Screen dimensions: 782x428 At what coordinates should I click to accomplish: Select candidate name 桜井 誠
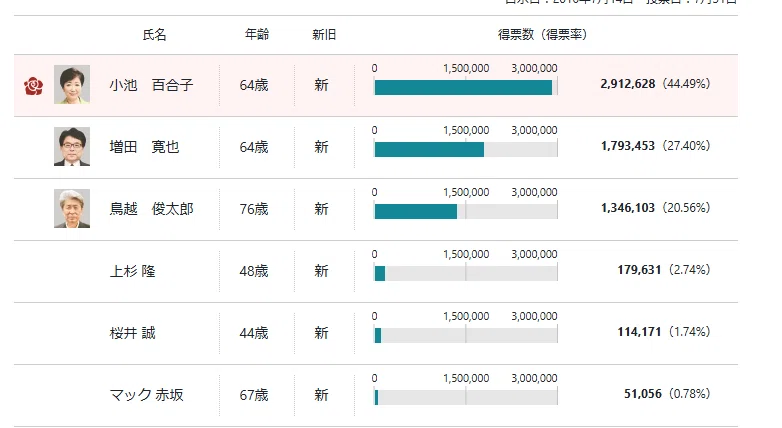click(133, 333)
